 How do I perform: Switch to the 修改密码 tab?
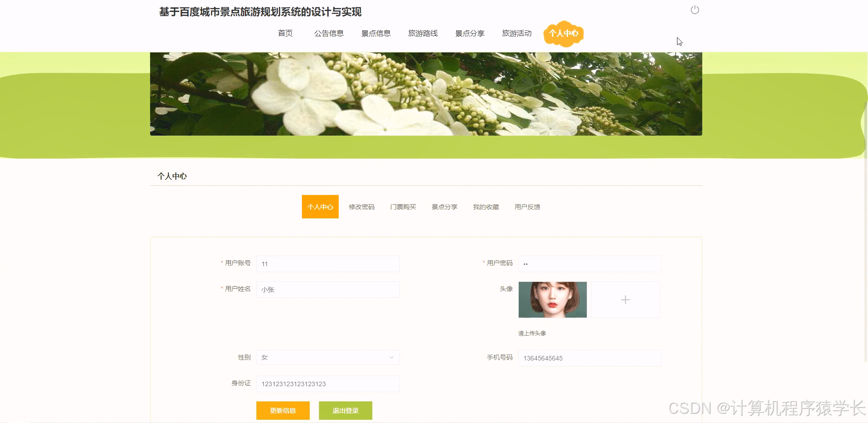(361, 206)
